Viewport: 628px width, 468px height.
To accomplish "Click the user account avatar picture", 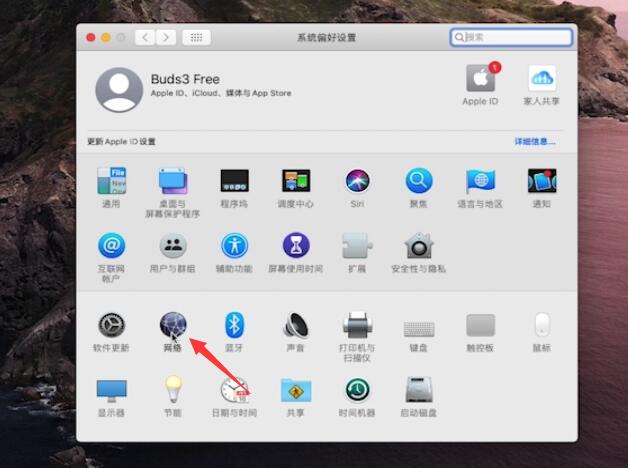I will (119, 90).
